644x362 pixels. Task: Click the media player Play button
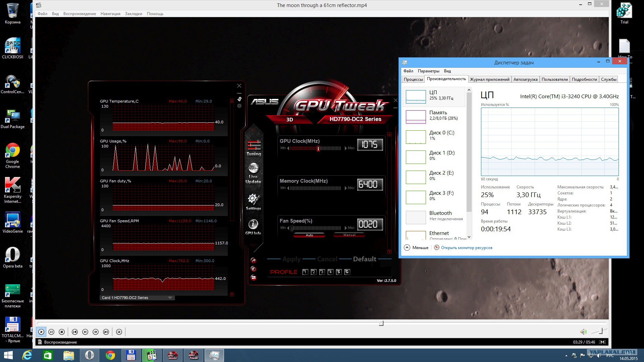[x=41, y=332]
